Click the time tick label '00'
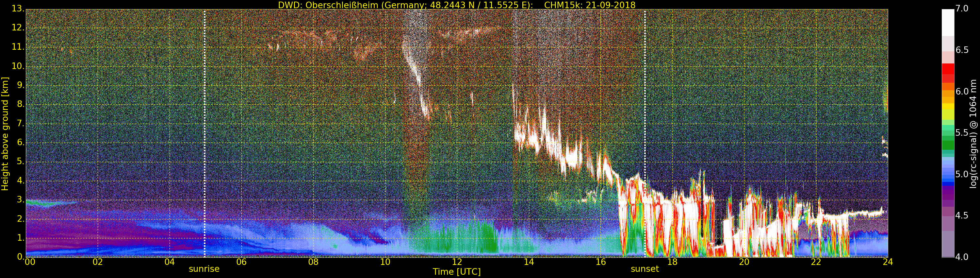This screenshot has width=980, height=278. point(30,262)
